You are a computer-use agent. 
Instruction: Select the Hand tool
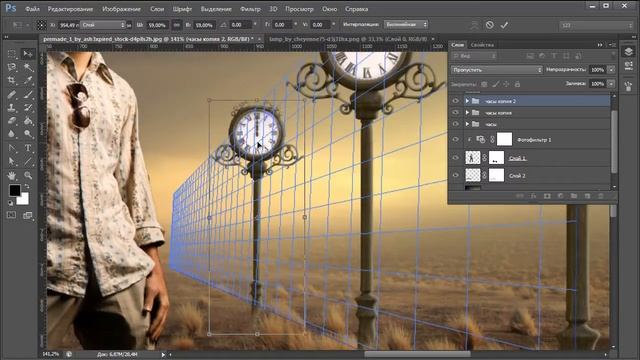(11, 176)
